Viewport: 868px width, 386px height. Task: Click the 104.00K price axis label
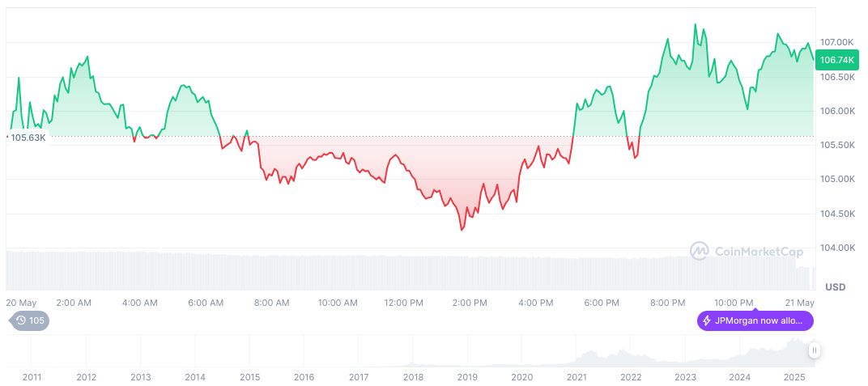point(836,248)
